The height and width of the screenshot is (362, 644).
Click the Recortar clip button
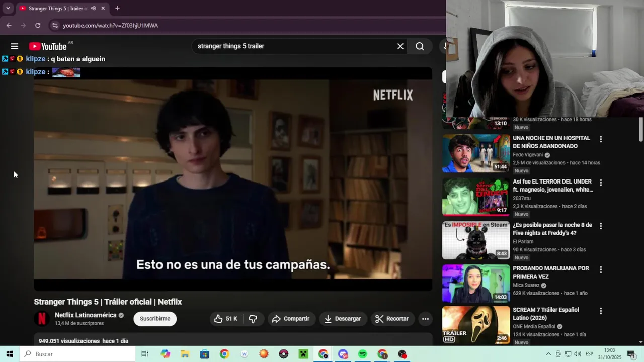point(392,319)
